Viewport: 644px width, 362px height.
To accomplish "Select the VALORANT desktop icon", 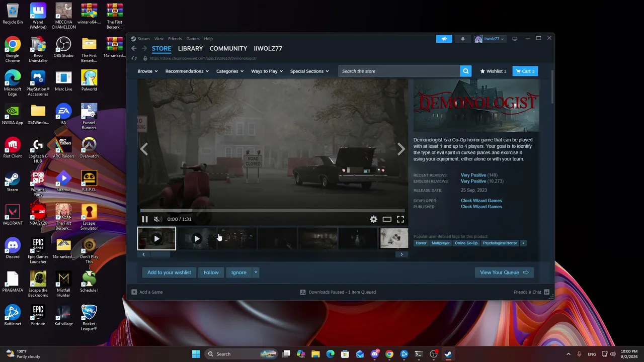I will 13,215.
